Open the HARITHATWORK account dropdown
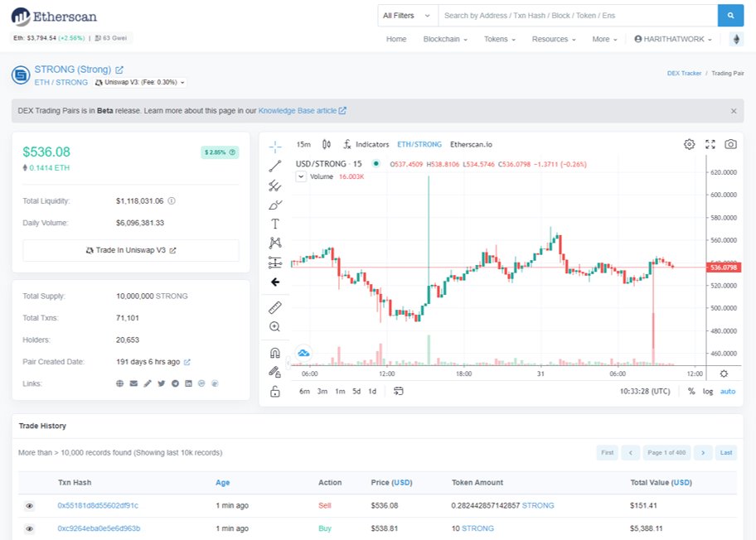This screenshot has height=540, width=756. click(673, 39)
